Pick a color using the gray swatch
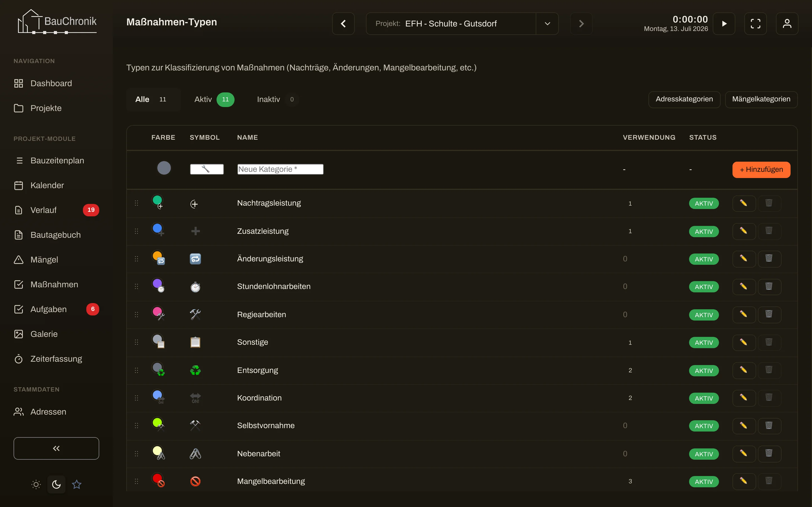Viewport: 812px width, 507px height. [164, 168]
